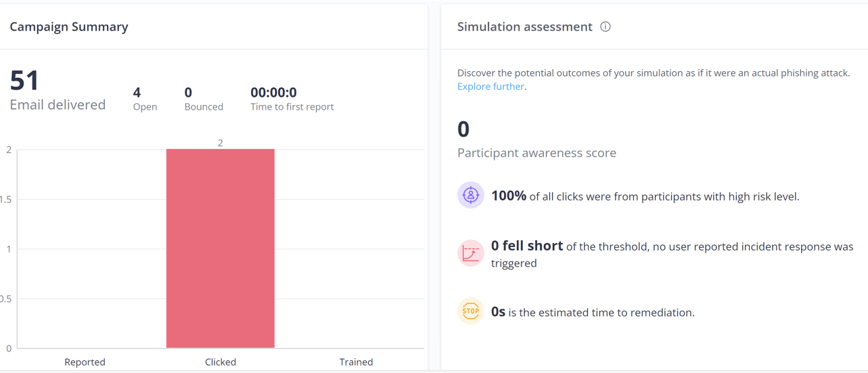Click the red threshold chart icon
868x373 pixels.
[x=470, y=253]
